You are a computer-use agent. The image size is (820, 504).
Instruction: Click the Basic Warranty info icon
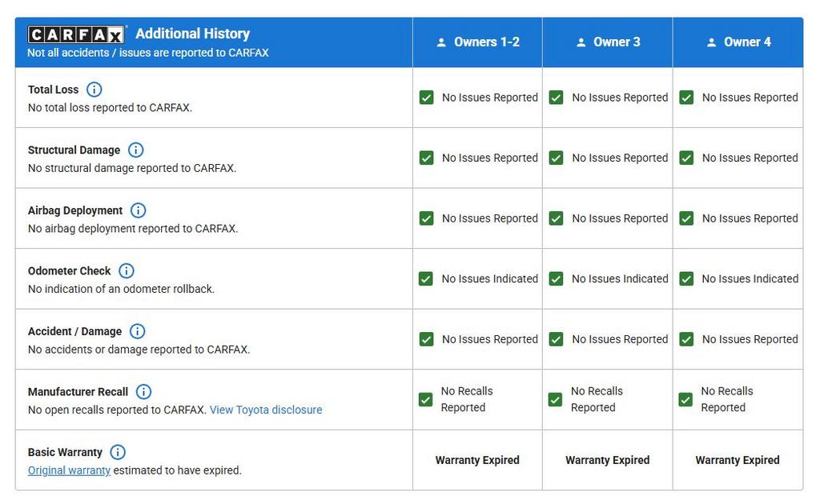118,452
